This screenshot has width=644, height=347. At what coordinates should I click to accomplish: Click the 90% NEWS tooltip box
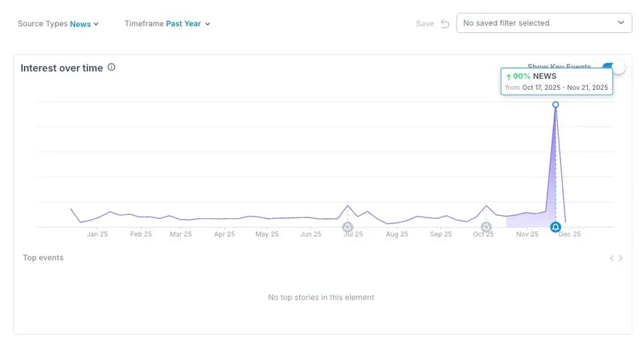(x=556, y=82)
